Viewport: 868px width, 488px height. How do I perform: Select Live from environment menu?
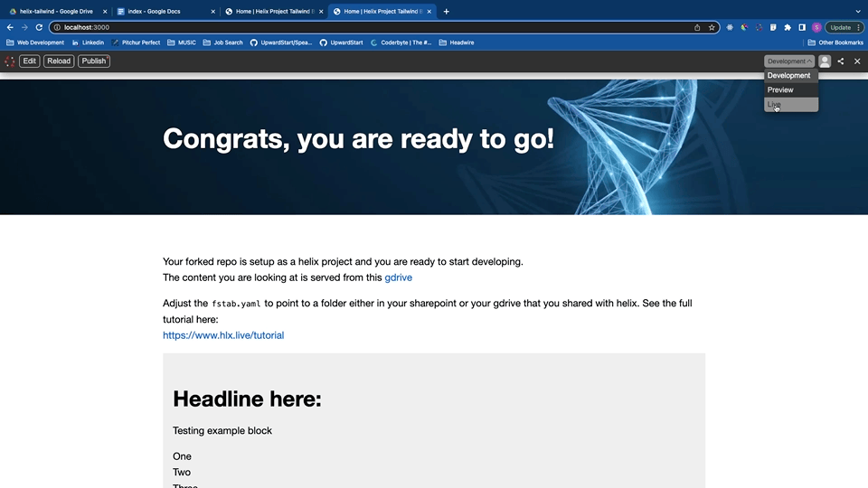[x=775, y=105]
